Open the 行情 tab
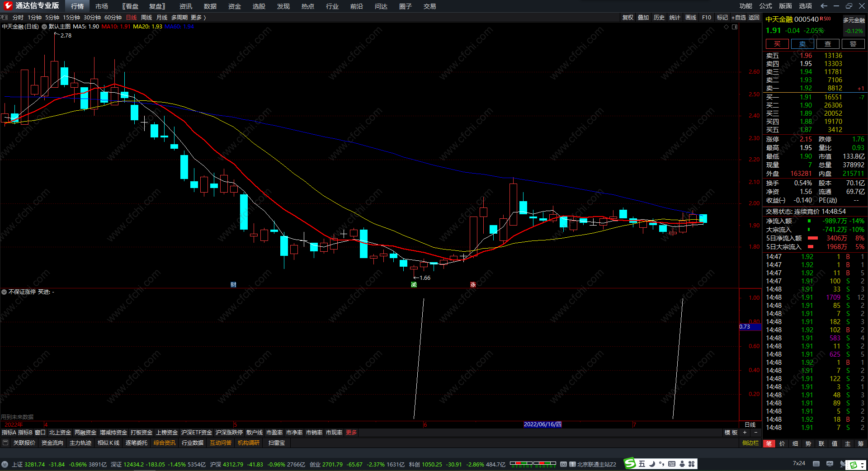The image size is (868, 471). pyautogui.click(x=77, y=6)
